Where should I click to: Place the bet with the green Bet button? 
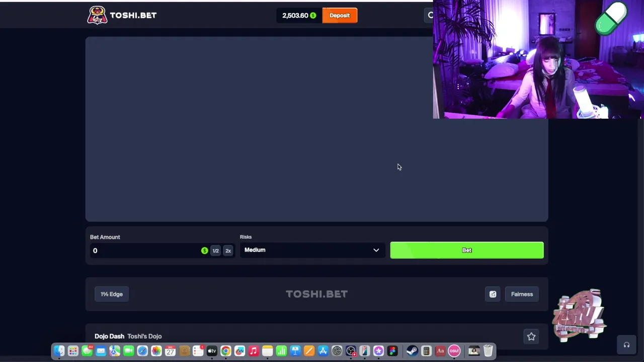[467, 250]
